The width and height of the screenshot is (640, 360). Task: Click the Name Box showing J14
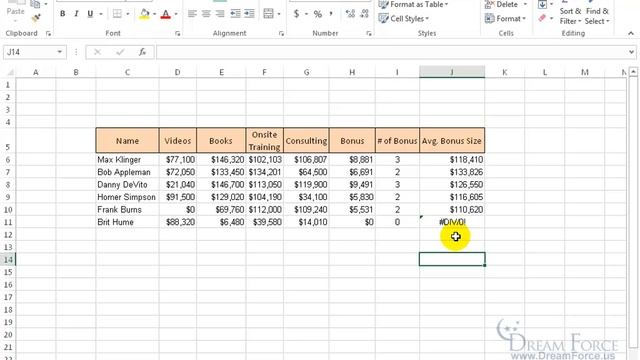[x=29, y=52]
